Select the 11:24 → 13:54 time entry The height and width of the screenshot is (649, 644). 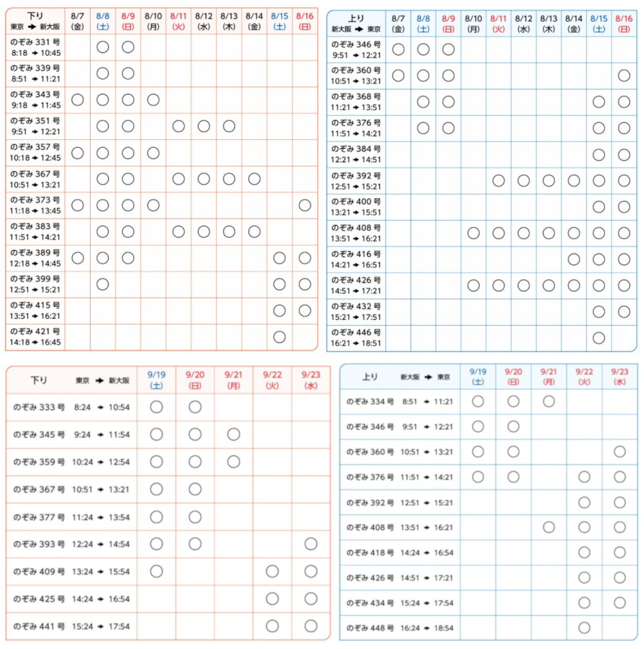[x=101, y=517]
